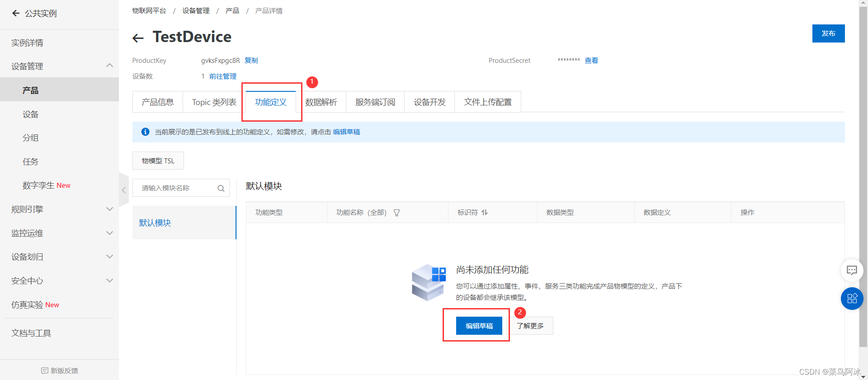Click the filter funnel icon in 功能名称 column
The height and width of the screenshot is (380, 868).
[396, 213]
